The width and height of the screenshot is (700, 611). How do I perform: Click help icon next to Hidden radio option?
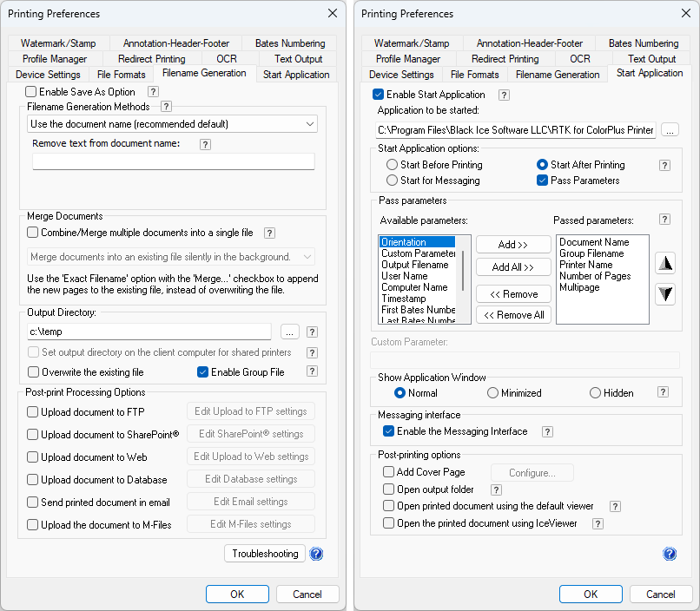coord(663,392)
